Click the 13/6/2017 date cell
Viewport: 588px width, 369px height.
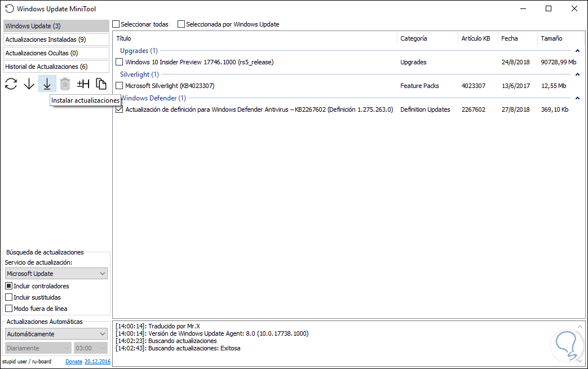(x=516, y=86)
